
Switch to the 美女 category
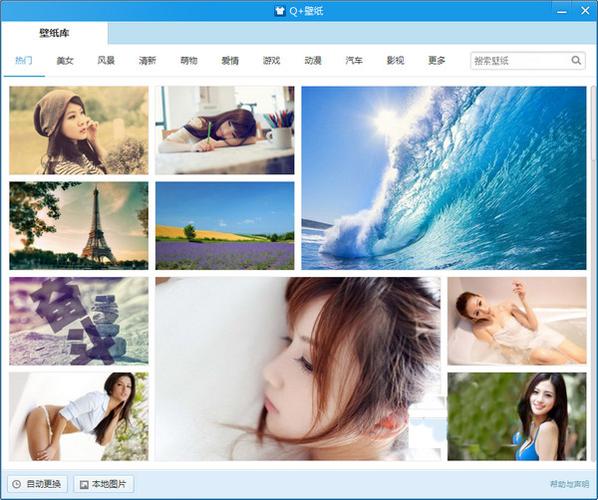click(64, 60)
